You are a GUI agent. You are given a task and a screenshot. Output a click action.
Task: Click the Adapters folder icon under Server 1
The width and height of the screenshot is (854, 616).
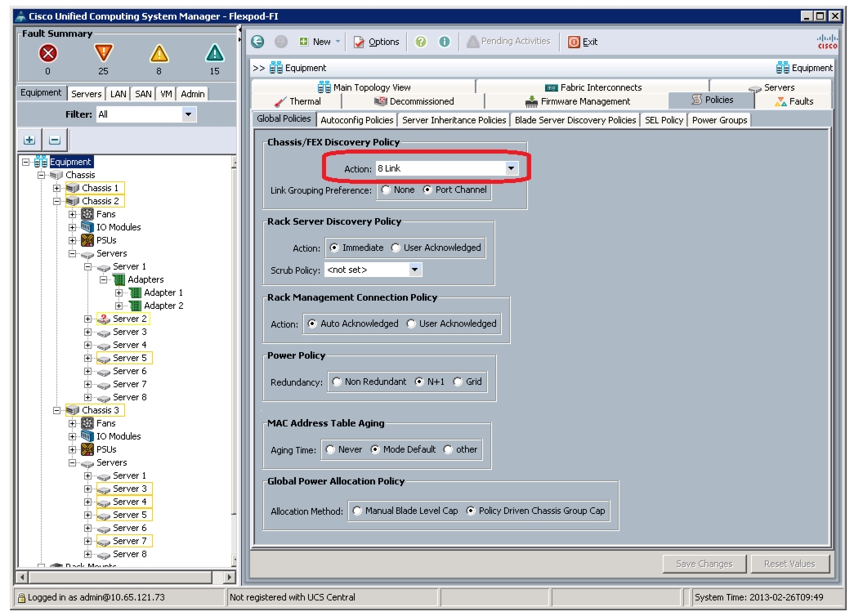[118, 279]
